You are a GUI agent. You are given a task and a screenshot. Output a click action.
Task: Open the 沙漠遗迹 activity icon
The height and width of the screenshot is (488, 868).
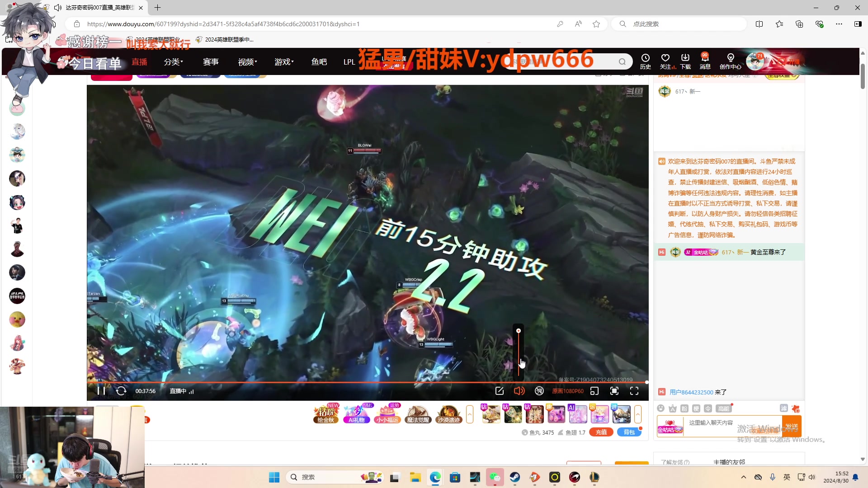pyautogui.click(x=449, y=414)
